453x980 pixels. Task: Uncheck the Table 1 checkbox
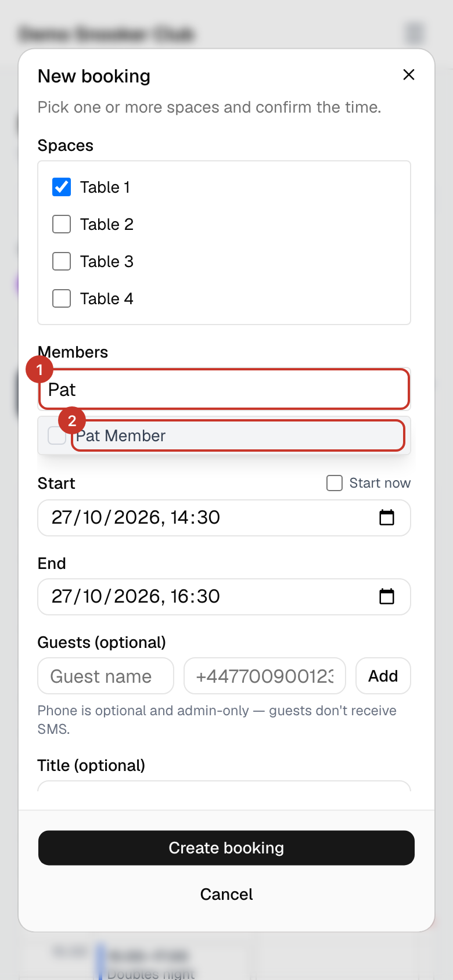click(x=62, y=187)
